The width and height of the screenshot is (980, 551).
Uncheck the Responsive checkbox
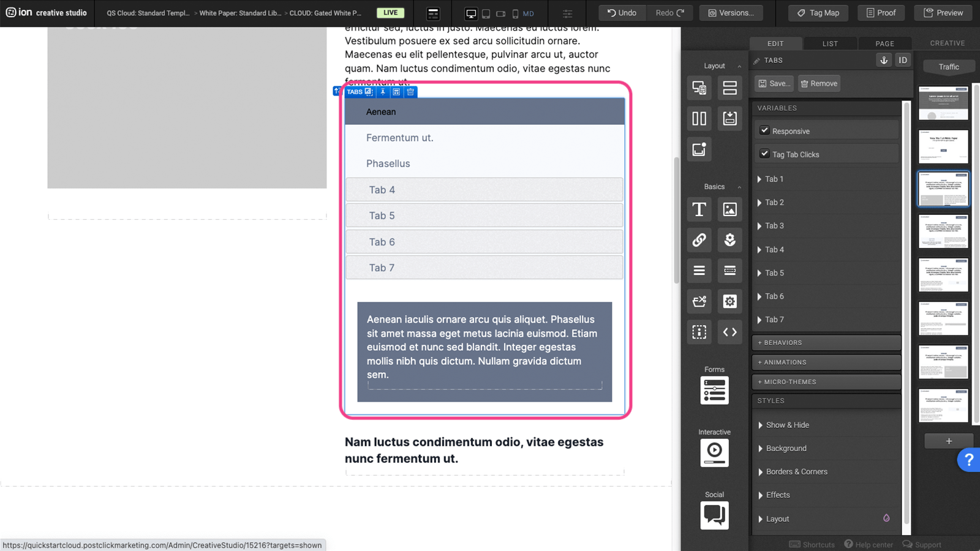coord(764,130)
